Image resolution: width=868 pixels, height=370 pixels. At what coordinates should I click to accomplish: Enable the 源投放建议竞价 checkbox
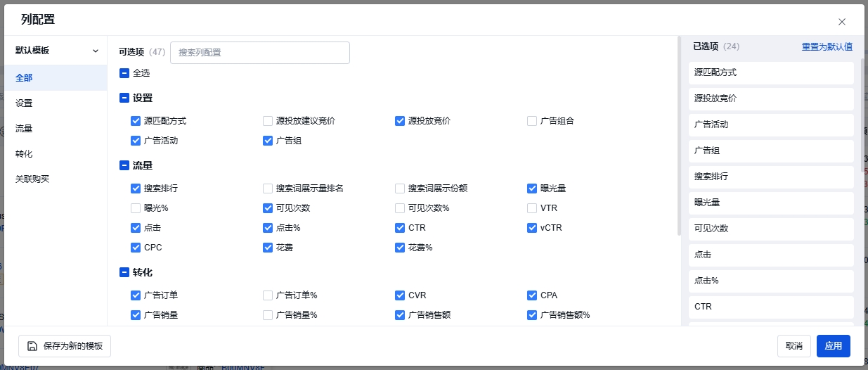[x=268, y=121]
